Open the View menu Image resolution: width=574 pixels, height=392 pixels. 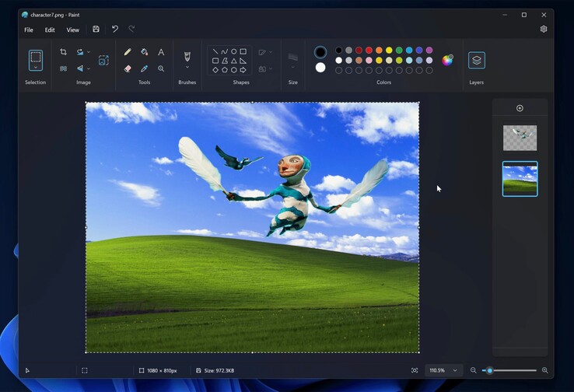coord(73,30)
